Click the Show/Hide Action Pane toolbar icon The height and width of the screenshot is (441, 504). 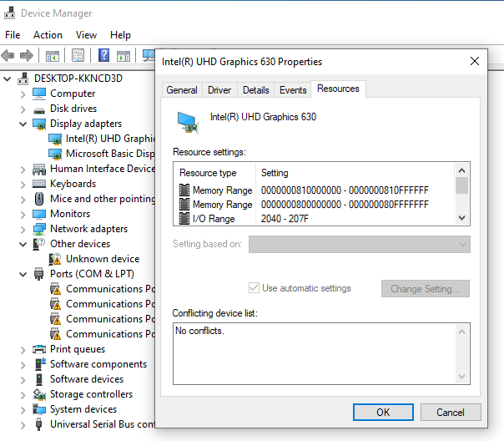(x=123, y=56)
